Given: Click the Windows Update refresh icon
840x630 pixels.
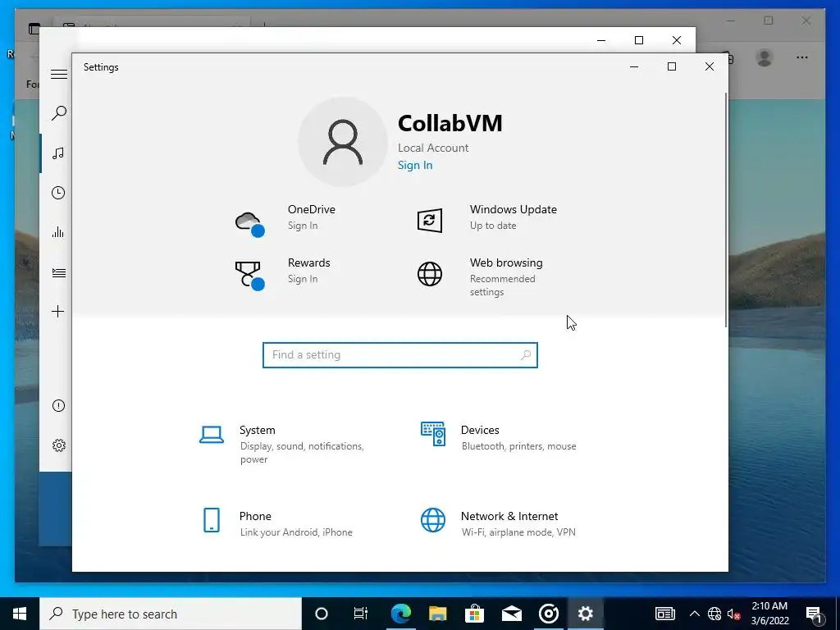Looking at the screenshot, I should click(x=430, y=220).
